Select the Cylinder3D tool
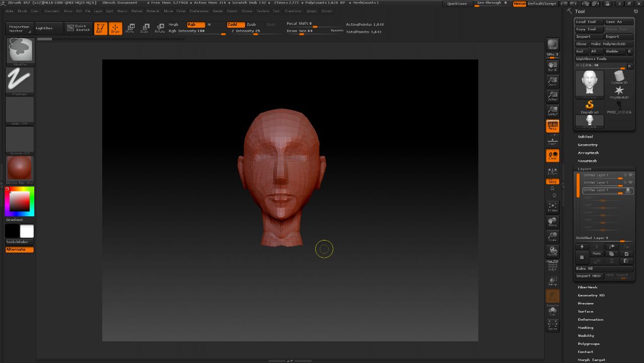Image resolution: width=644 pixels, height=363 pixels. pyautogui.click(x=619, y=77)
